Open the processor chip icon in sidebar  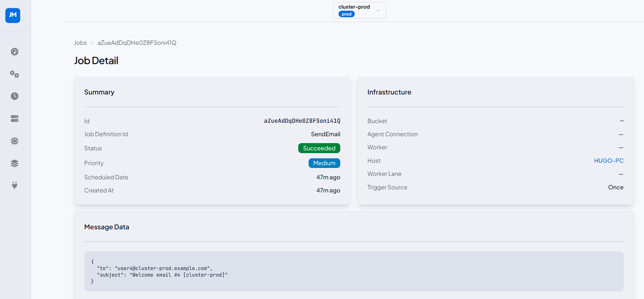(14, 141)
